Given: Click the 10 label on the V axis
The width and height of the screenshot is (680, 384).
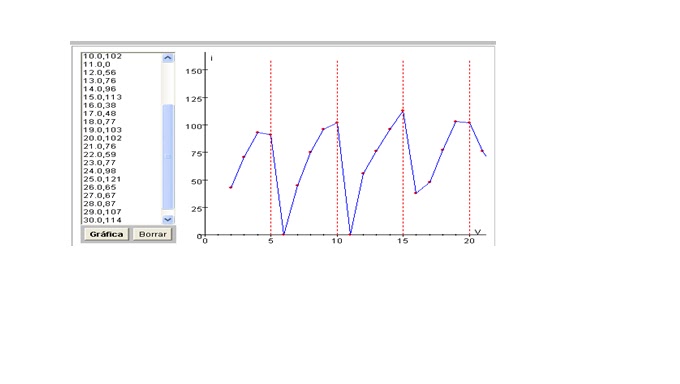Looking at the screenshot, I should coord(337,241).
